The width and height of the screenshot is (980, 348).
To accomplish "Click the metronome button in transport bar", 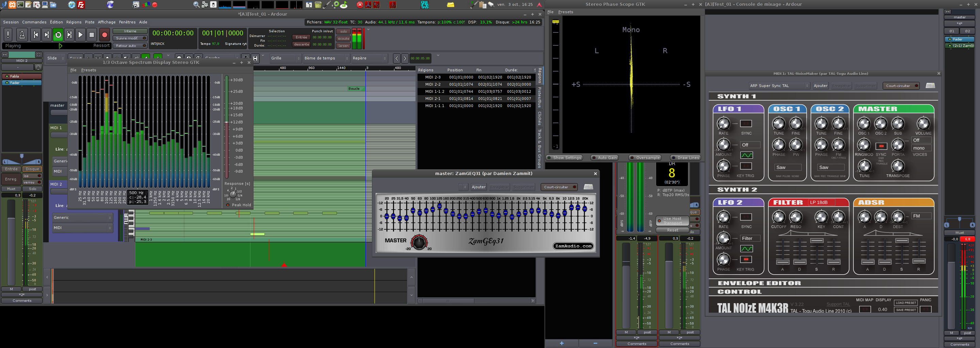I will (x=22, y=35).
